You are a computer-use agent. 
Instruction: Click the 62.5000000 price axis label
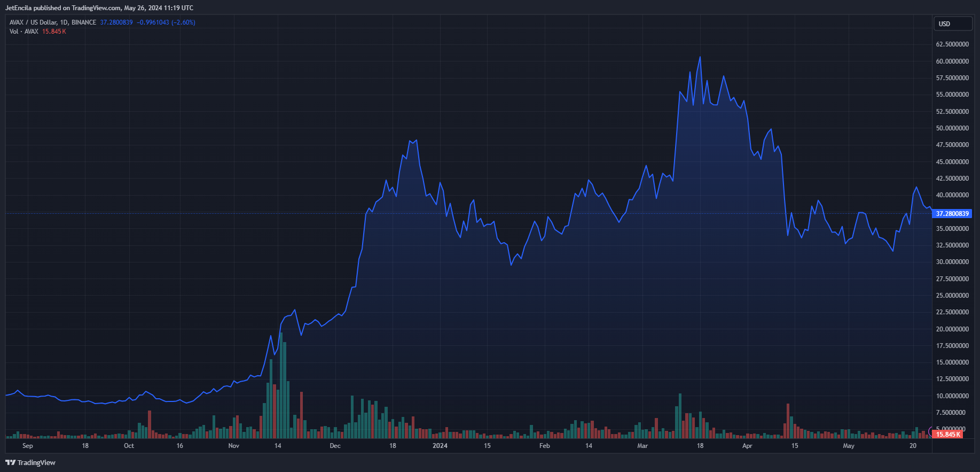952,44
